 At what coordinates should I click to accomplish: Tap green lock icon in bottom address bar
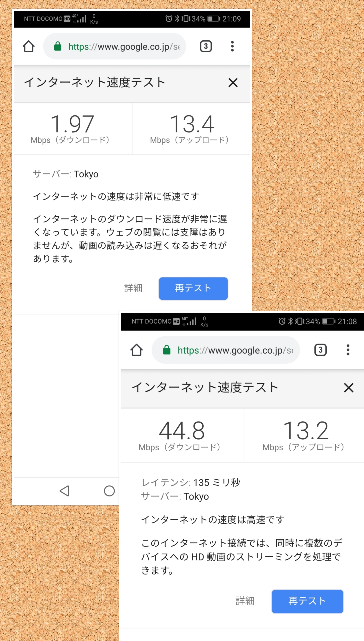(x=167, y=350)
